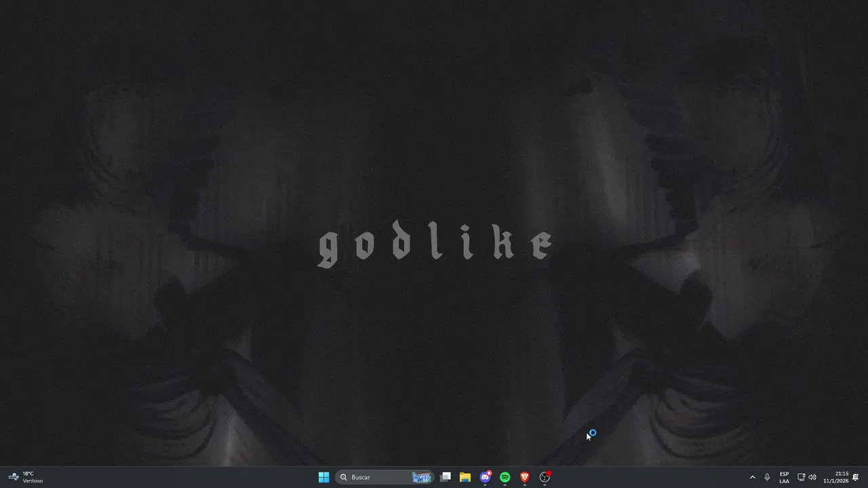Click the search highlight image in Buscar

(422, 477)
